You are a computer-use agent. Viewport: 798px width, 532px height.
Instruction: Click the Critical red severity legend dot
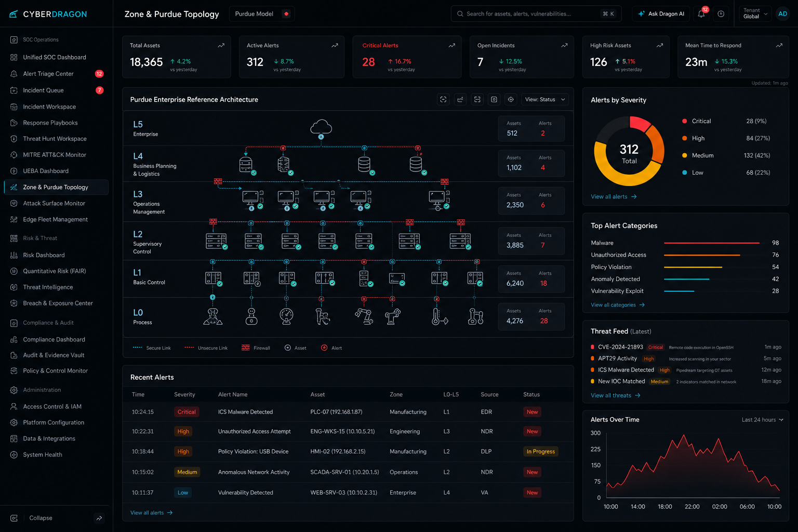(x=685, y=121)
